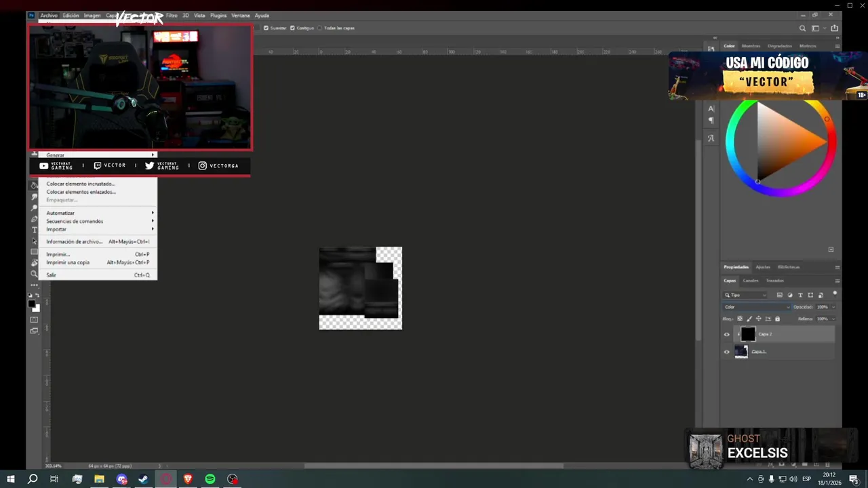Choose Imprimir una copia menu entry

98,262
